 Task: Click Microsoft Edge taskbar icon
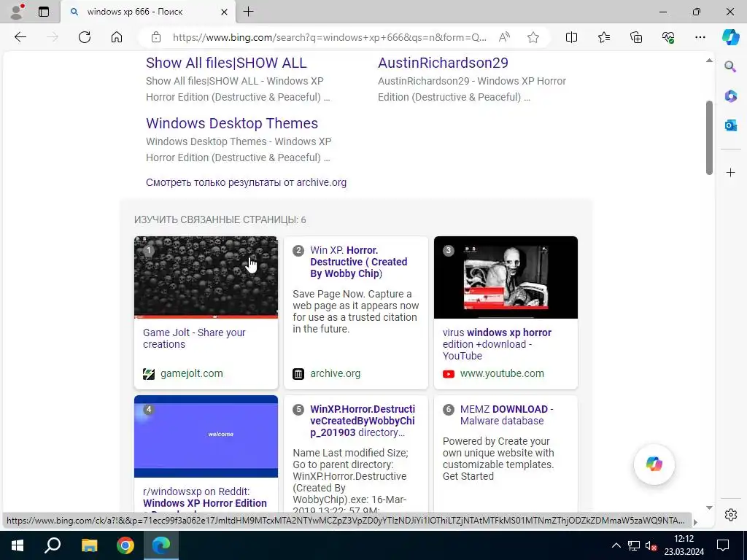coord(161,545)
